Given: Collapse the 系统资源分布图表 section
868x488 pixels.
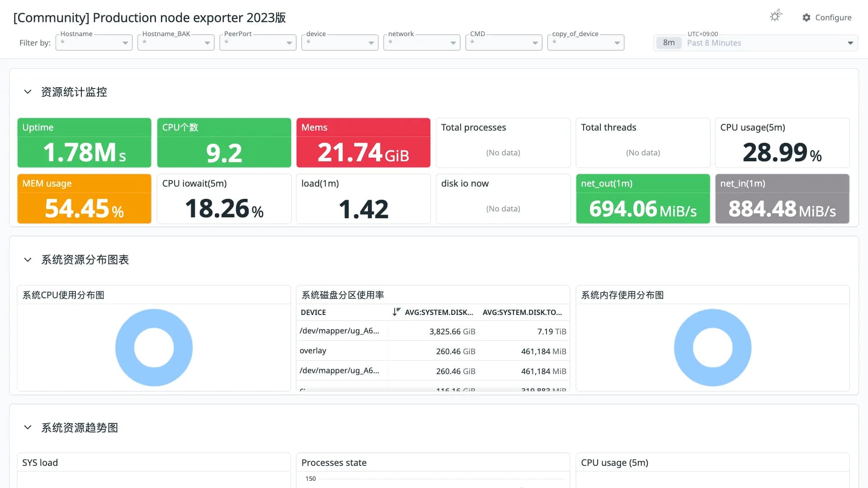Looking at the screenshot, I should tap(28, 260).
